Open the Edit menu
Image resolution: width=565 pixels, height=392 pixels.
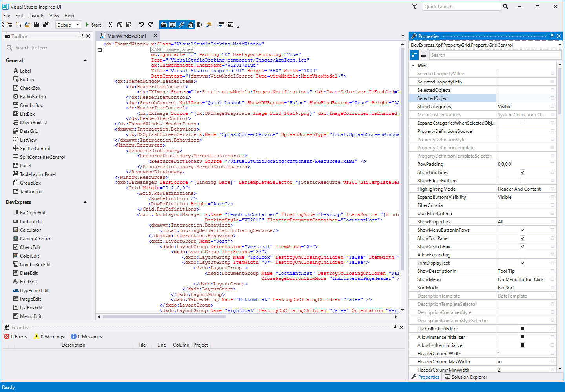point(19,16)
